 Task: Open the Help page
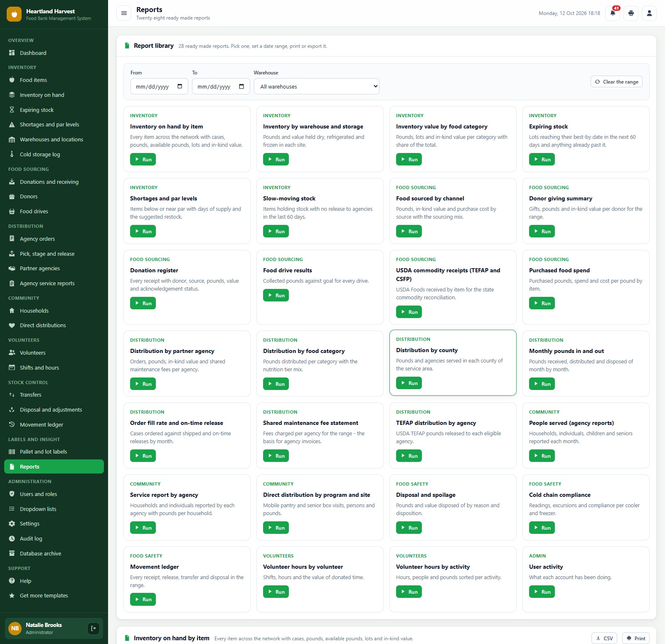54,581
